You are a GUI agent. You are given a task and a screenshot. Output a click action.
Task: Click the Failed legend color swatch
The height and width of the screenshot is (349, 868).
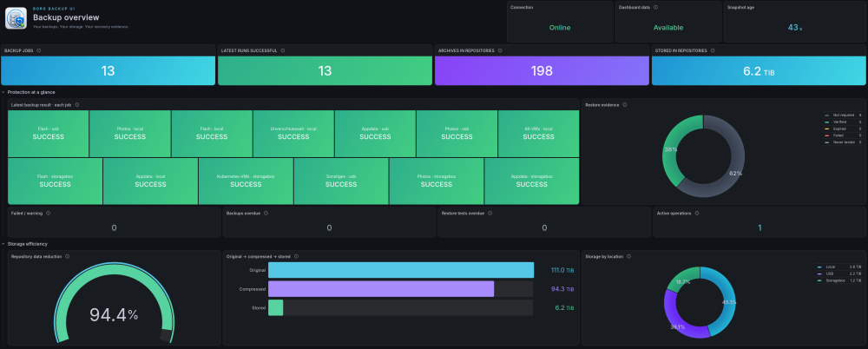[826, 135]
